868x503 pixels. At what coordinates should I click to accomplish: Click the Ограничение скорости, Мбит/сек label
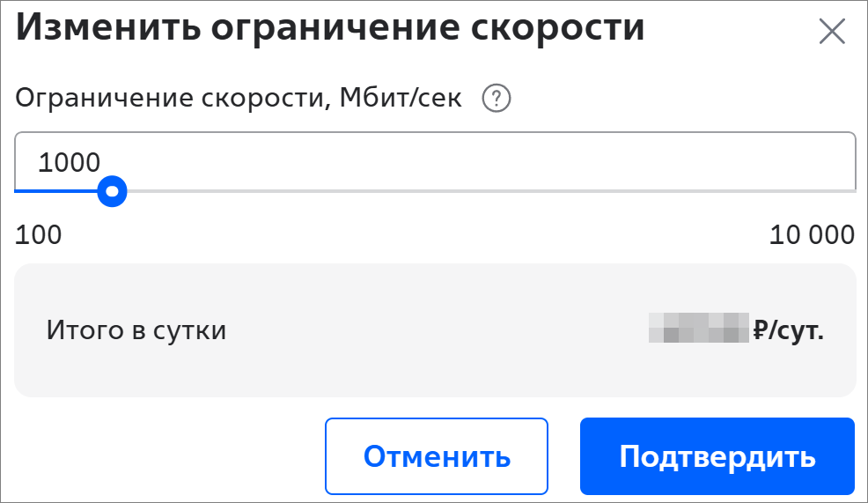pyautogui.click(x=239, y=99)
